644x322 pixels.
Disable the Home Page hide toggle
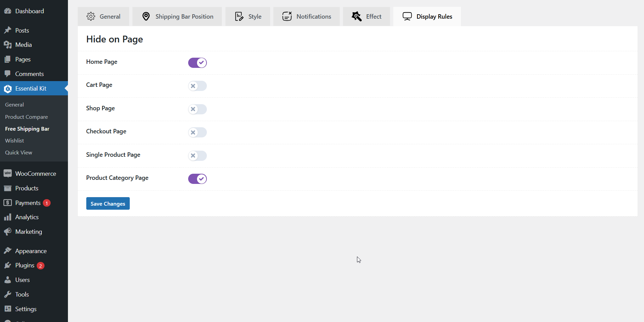click(x=197, y=63)
